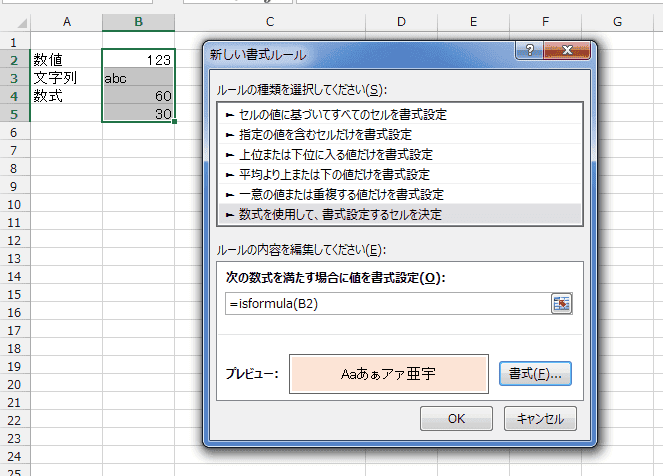Click the range selector icon in formula field
This screenshot has width=663, height=476.
pos(561,304)
